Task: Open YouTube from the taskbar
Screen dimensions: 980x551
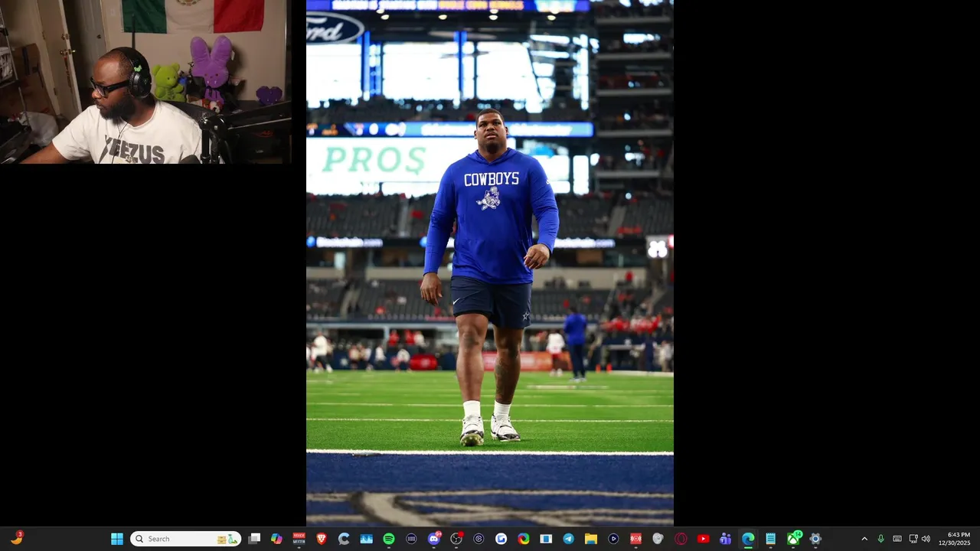Action: pos(703,539)
